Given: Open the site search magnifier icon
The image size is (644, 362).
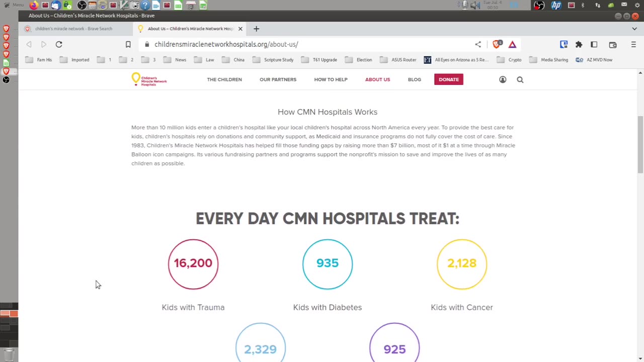Looking at the screenshot, I should 520,79.
